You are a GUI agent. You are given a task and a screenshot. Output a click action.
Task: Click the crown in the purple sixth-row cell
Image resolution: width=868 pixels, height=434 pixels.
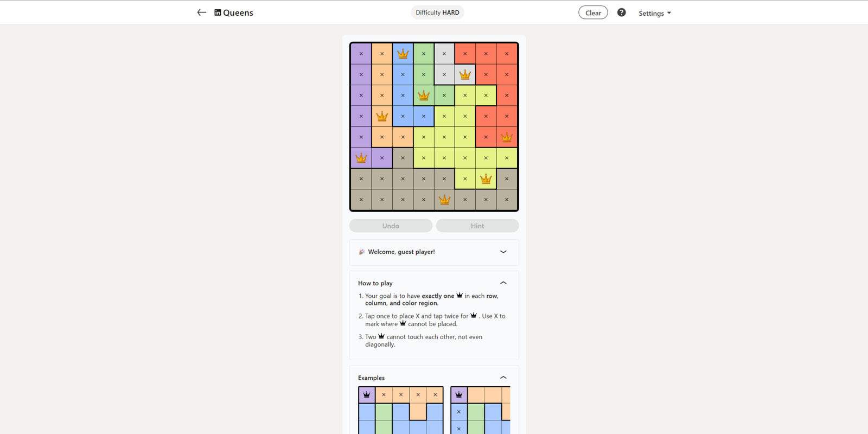(x=361, y=158)
